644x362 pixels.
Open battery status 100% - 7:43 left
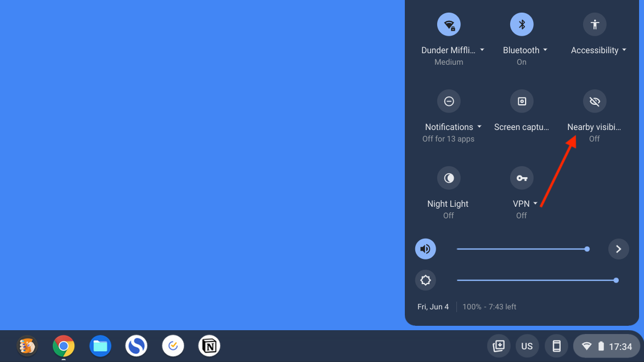pyautogui.click(x=489, y=307)
